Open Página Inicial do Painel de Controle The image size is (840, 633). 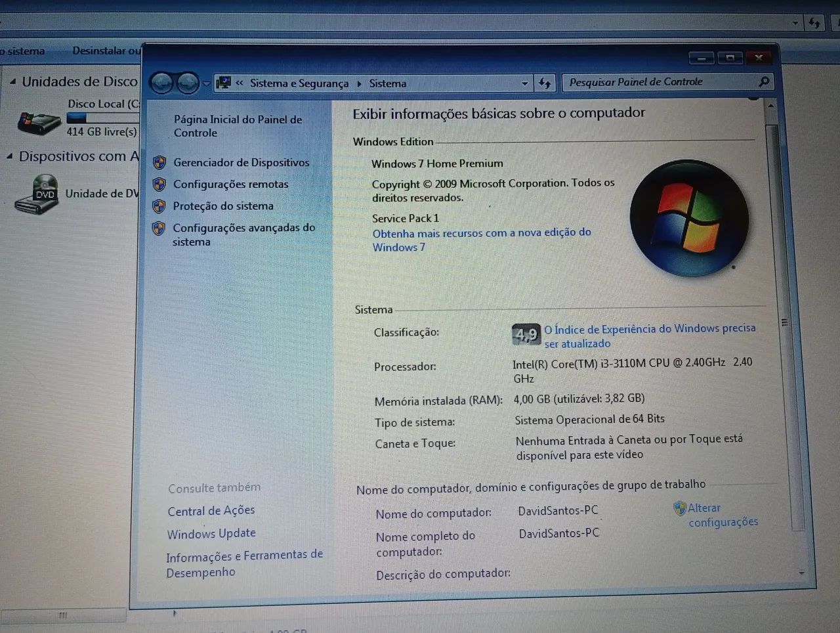click(238, 126)
